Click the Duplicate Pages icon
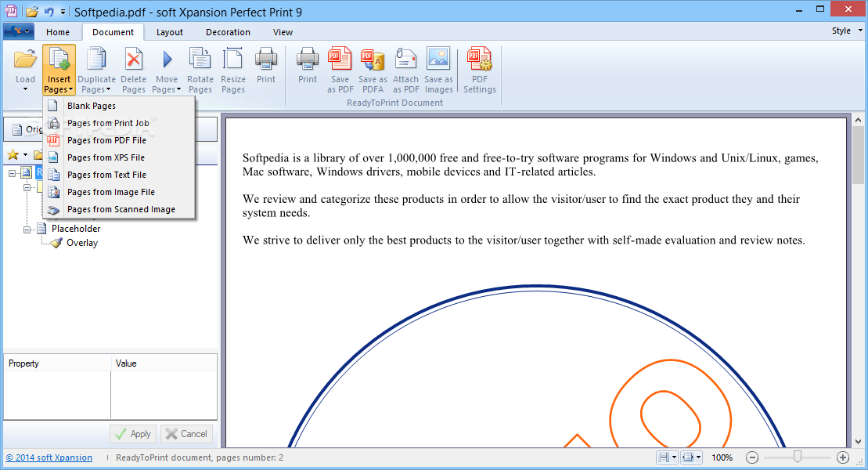Screen dimensions: 868x470 [96, 60]
